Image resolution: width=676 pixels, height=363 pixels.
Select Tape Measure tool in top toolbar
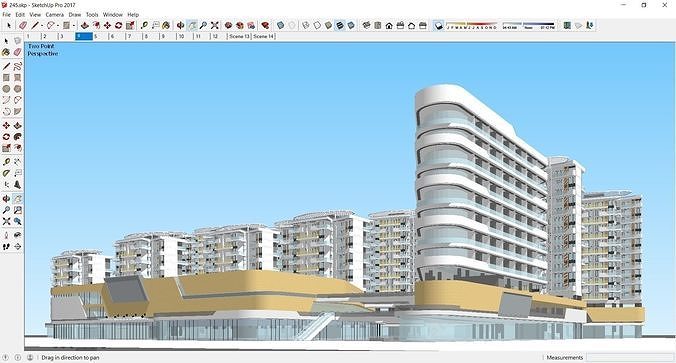tap(144, 26)
